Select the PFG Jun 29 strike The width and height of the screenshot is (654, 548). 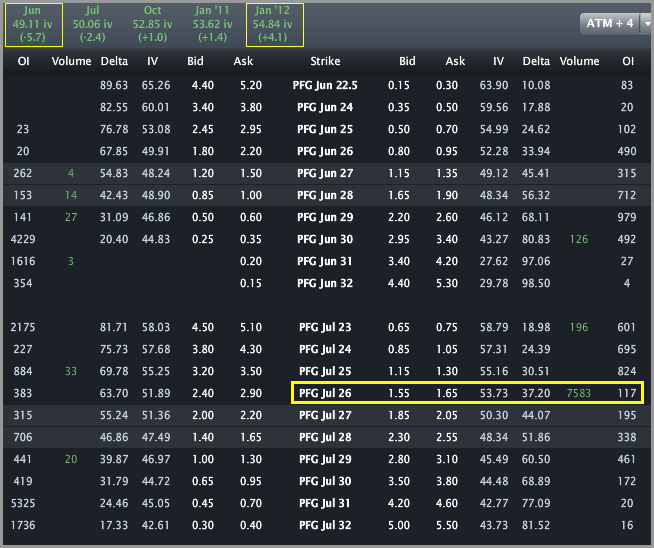click(x=325, y=217)
